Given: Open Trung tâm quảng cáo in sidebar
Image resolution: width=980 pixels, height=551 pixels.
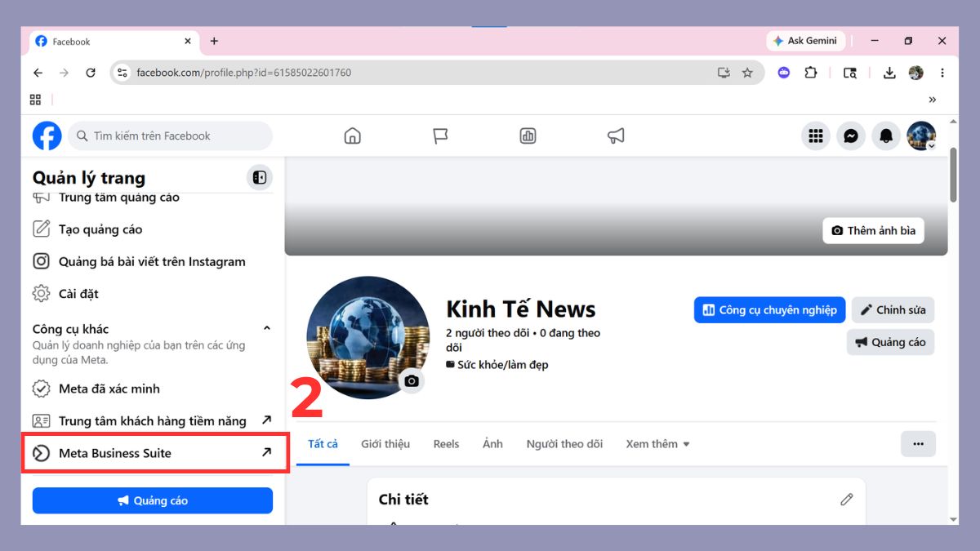Looking at the screenshot, I should point(153,198).
